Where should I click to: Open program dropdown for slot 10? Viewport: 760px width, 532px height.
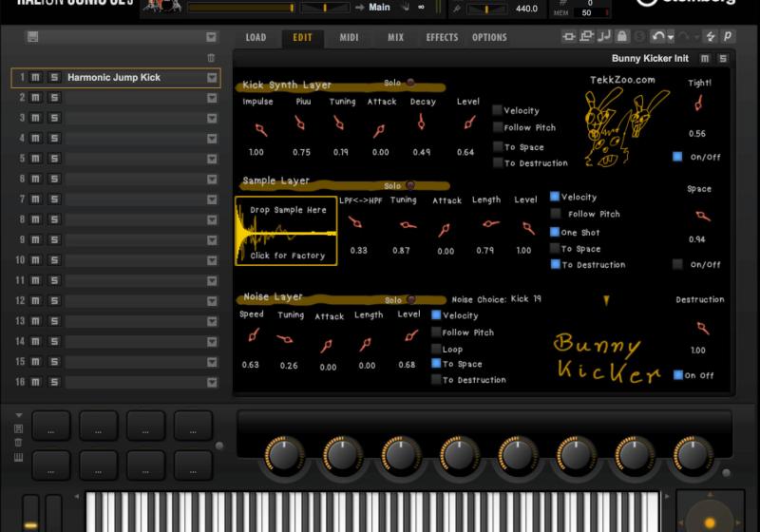coord(212,260)
